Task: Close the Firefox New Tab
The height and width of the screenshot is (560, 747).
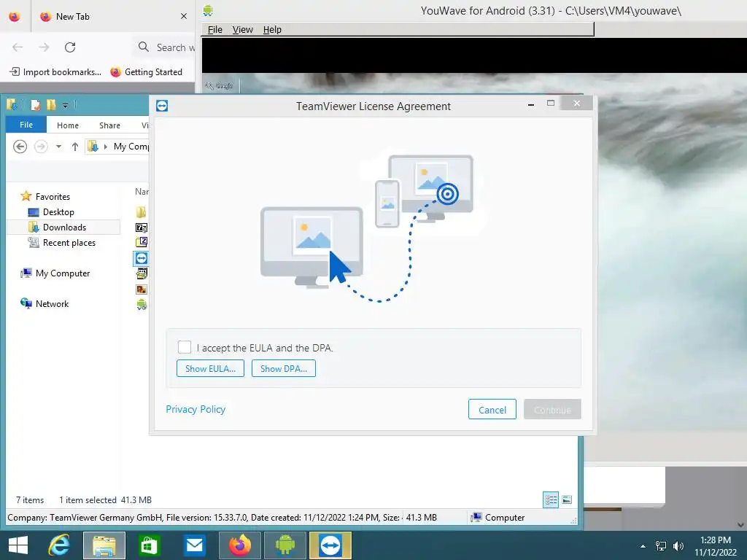Action: coord(183,16)
